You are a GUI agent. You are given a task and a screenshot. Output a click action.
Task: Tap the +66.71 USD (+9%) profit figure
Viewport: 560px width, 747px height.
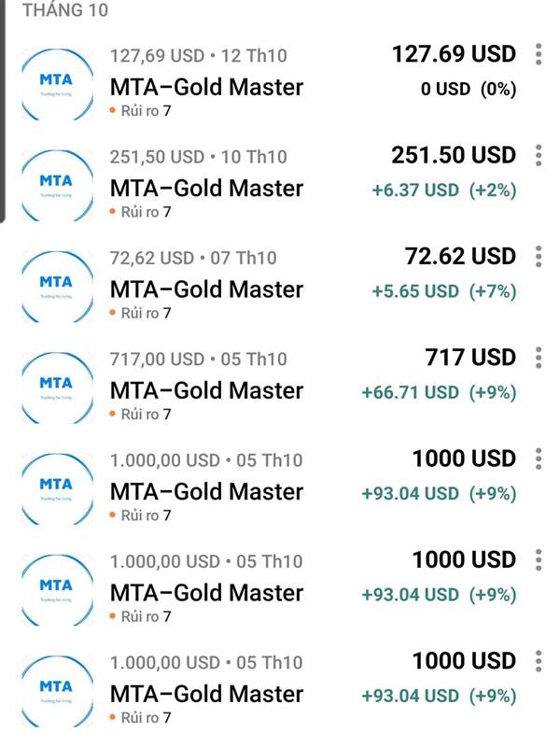click(439, 392)
